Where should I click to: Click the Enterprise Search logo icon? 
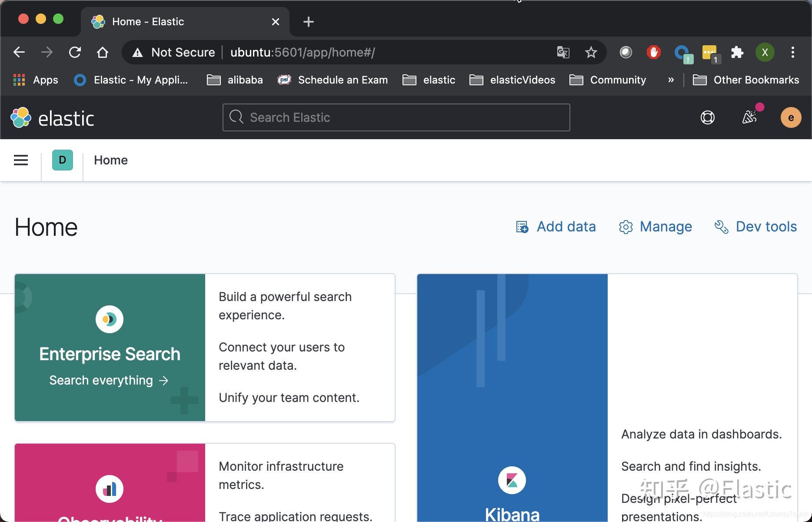[110, 319]
